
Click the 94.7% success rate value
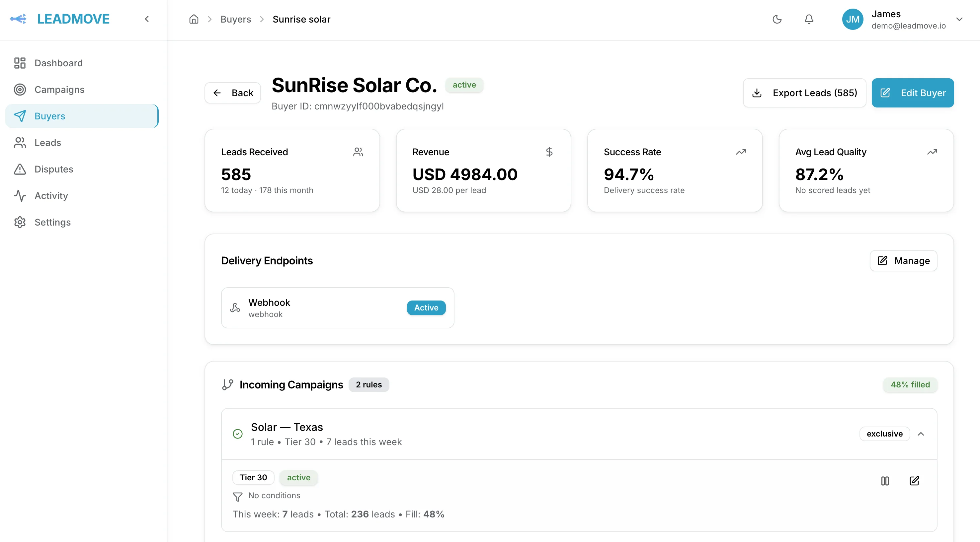(628, 174)
